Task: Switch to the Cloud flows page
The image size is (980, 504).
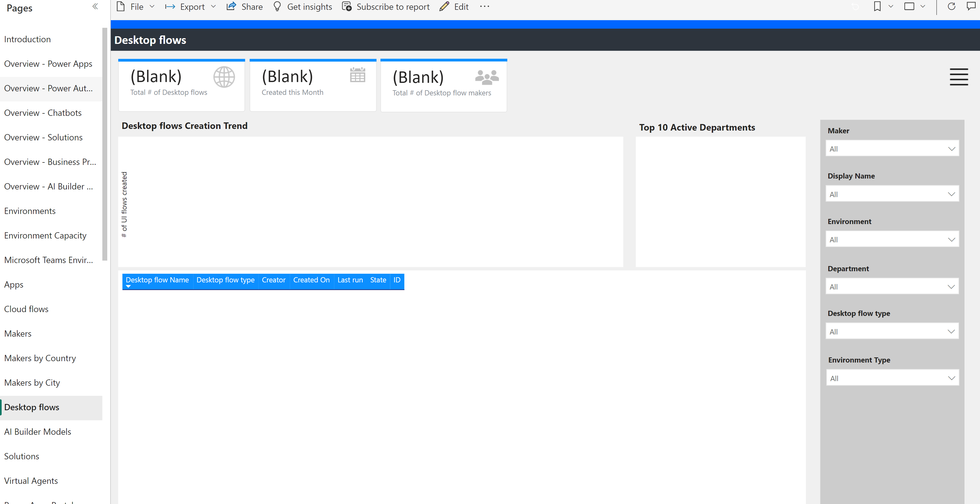Action: [x=26, y=309]
